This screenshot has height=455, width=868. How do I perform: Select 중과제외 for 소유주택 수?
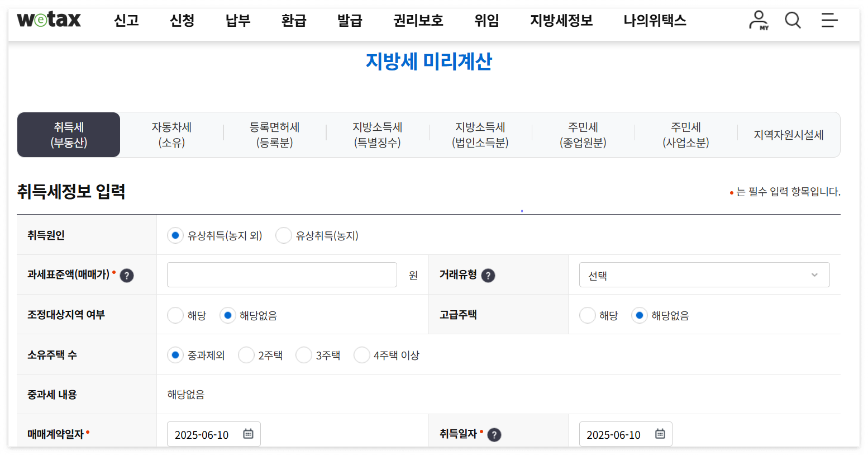click(175, 355)
